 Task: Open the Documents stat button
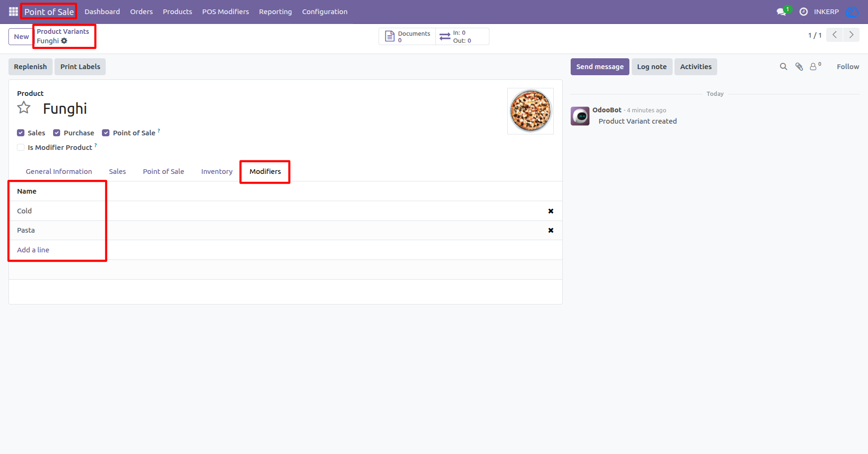(407, 37)
